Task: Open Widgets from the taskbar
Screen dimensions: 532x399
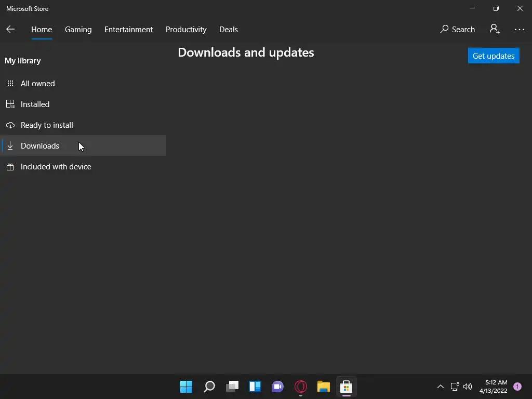Action: 255,387
